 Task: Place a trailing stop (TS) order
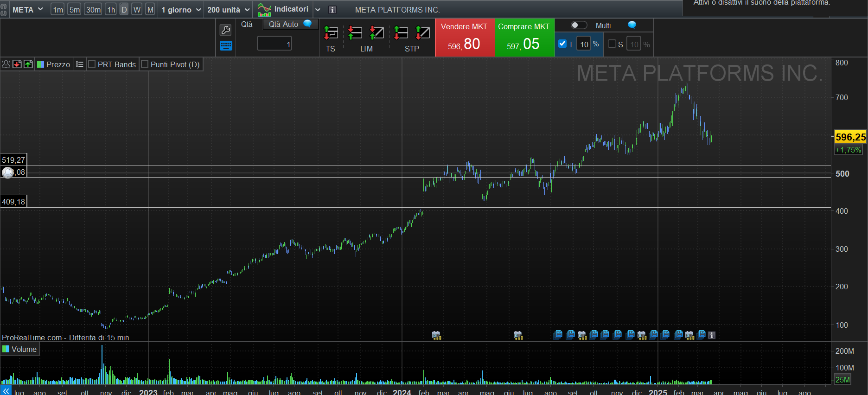click(x=331, y=33)
